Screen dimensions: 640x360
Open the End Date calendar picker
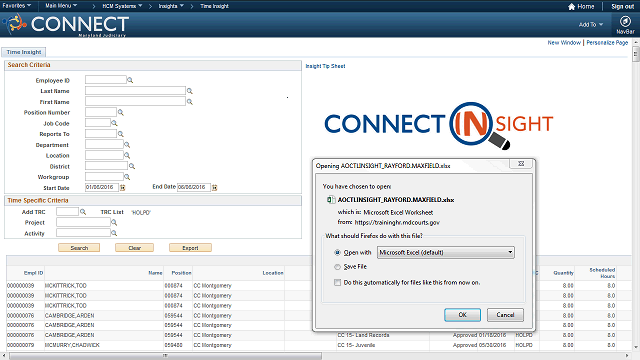click(215, 187)
